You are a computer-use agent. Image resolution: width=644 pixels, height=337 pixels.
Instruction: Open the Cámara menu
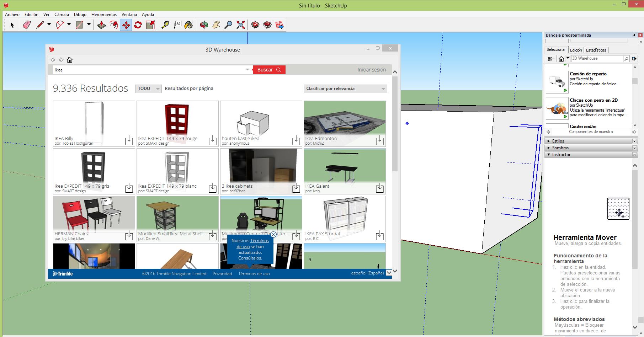(x=62, y=15)
